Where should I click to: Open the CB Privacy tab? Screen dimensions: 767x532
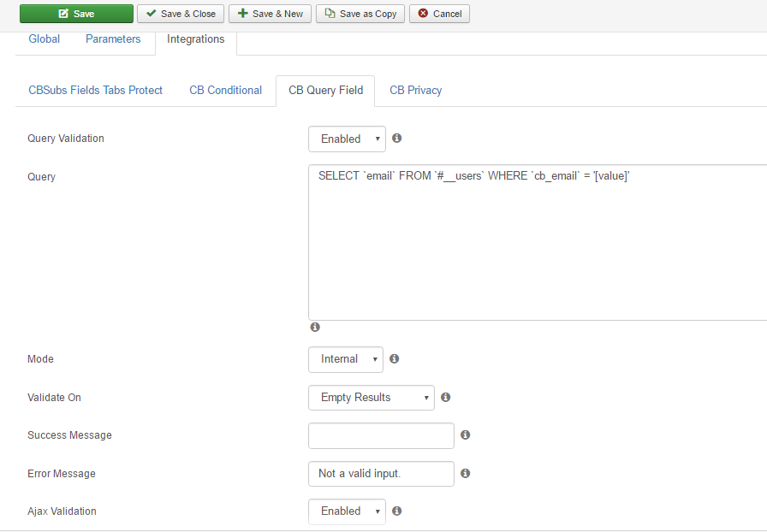416,91
